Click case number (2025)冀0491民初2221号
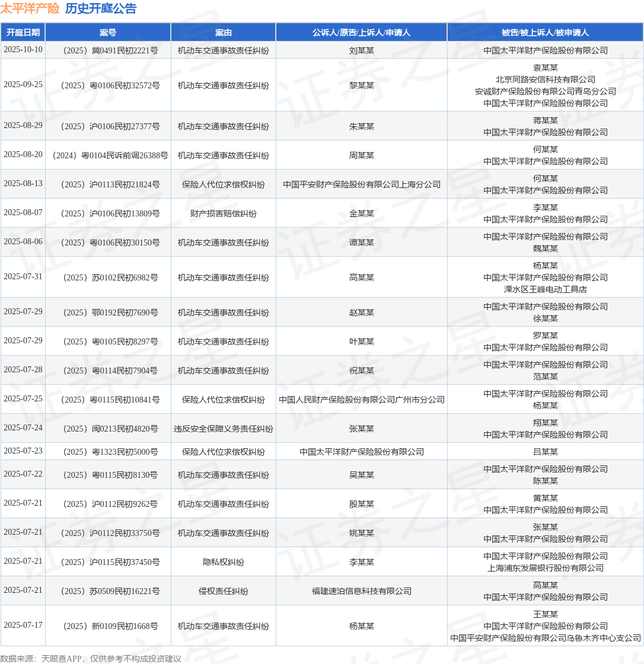Viewport: 644px width, 664px height. coord(110,50)
